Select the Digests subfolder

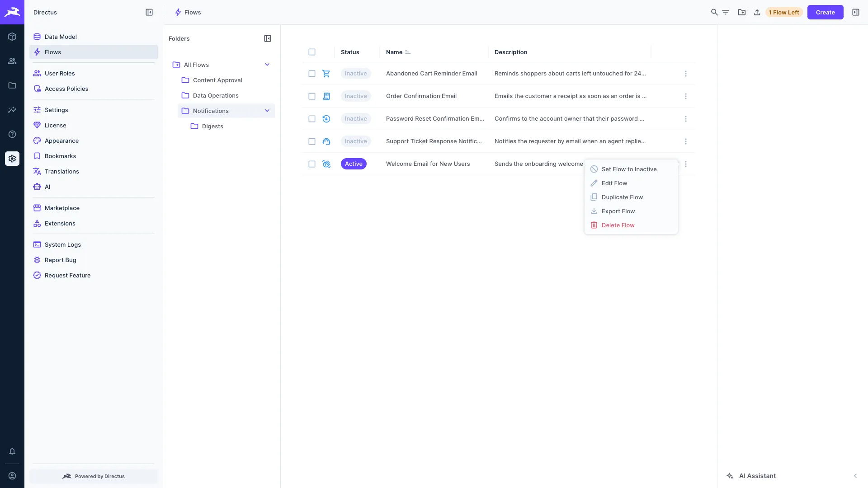(231, 126)
